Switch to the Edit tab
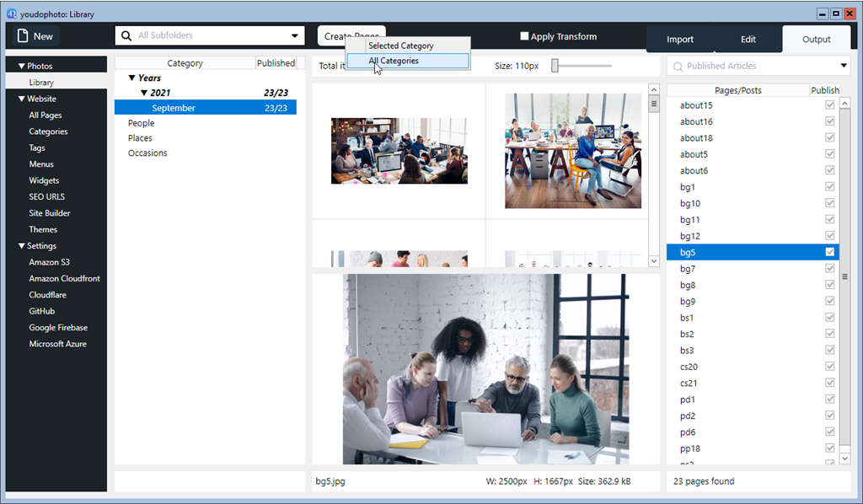863x504 pixels. [x=748, y=39]
